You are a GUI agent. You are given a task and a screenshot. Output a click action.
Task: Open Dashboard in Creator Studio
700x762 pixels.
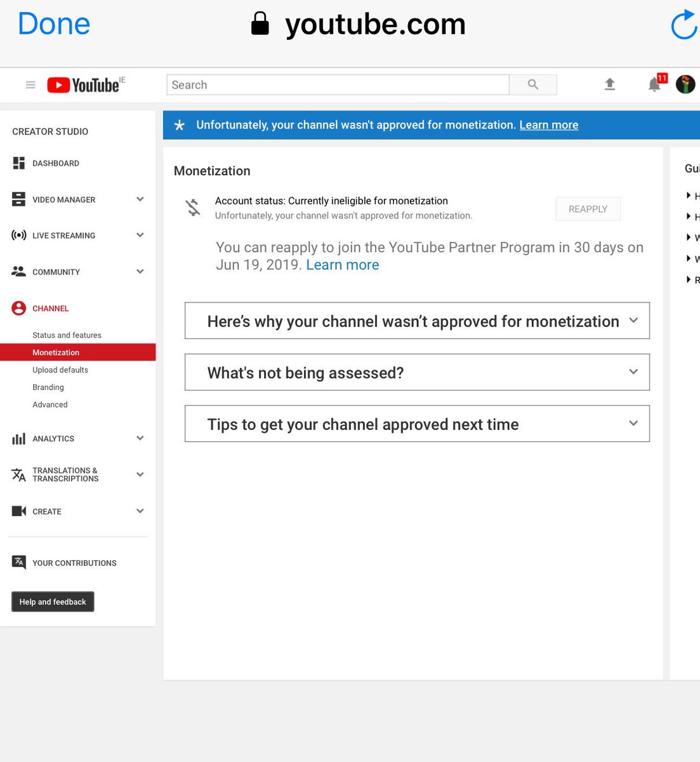point(56,163)
